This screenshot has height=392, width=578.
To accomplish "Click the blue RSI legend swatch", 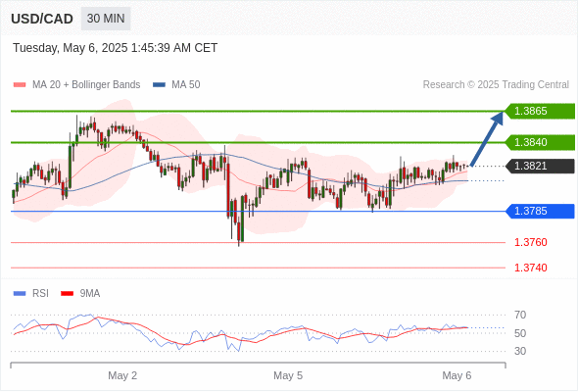I will [20, 294].
